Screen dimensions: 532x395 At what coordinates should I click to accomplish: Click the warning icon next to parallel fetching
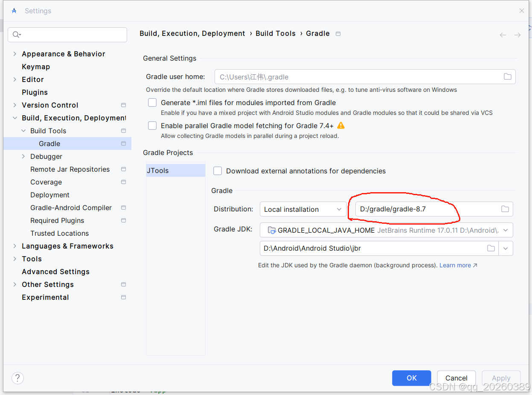[x=341, y=126]
